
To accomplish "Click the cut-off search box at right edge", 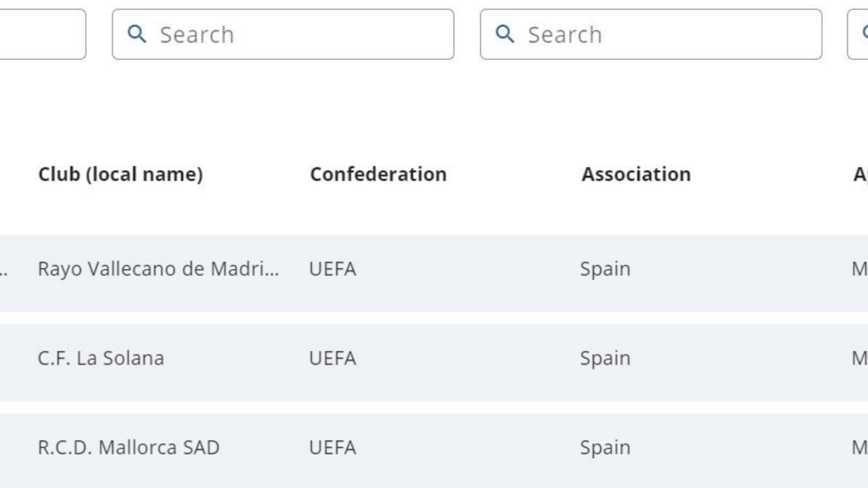I will point(859,34).
